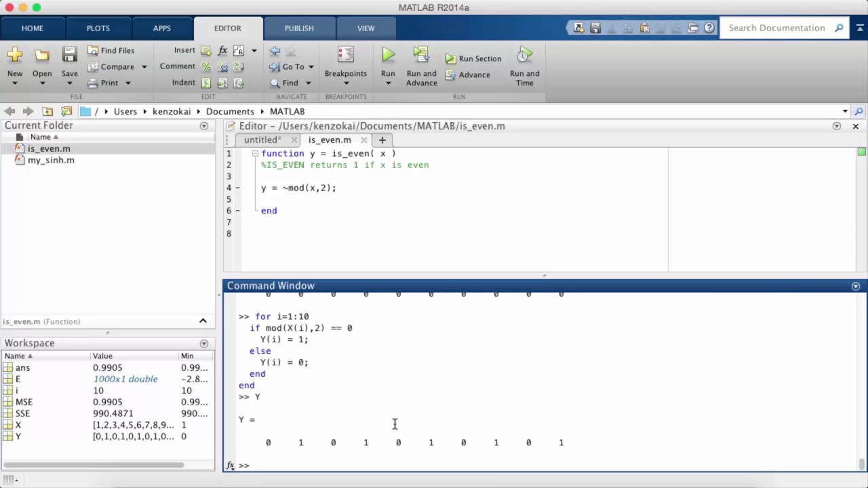The height and width of the screenshot is (488, 868).
Task: Click the Go To button
Action: (287, 66)
